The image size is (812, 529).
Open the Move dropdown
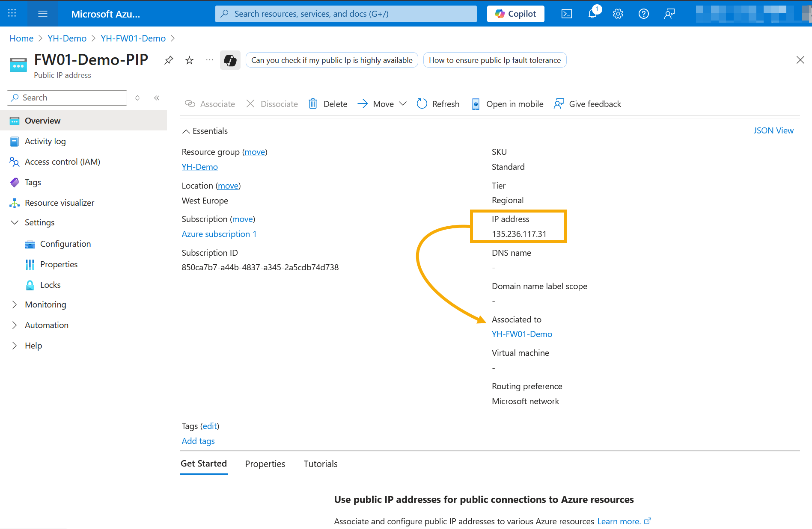(382, 104)
